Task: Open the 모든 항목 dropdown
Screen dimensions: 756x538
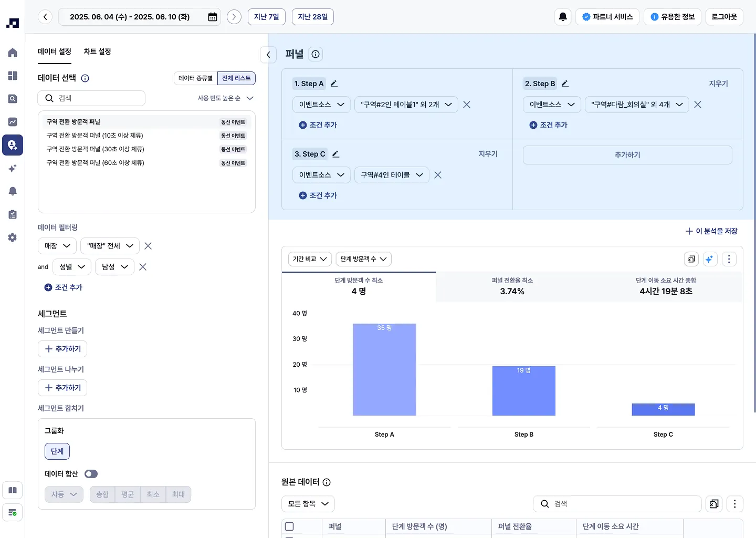Action: (308, 504)
